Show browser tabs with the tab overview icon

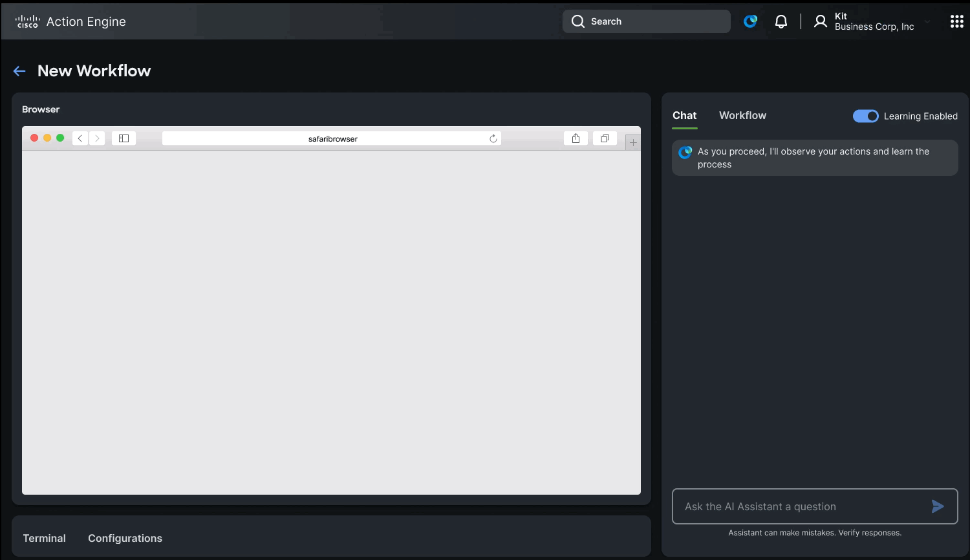[605, 138]
